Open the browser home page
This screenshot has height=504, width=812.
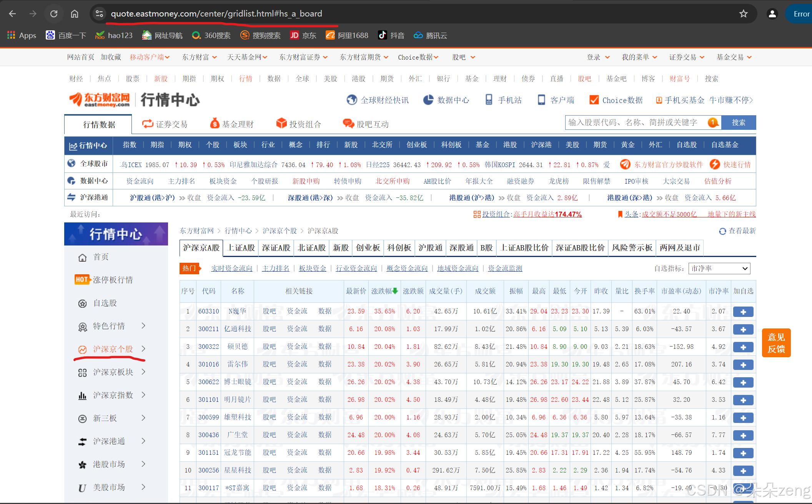(75, 14)
